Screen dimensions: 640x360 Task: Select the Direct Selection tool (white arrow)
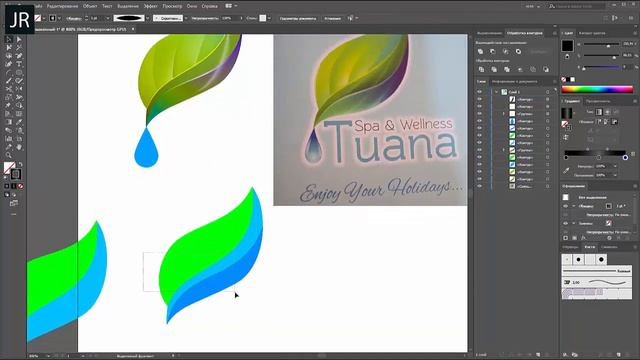(x=19, y=39)
